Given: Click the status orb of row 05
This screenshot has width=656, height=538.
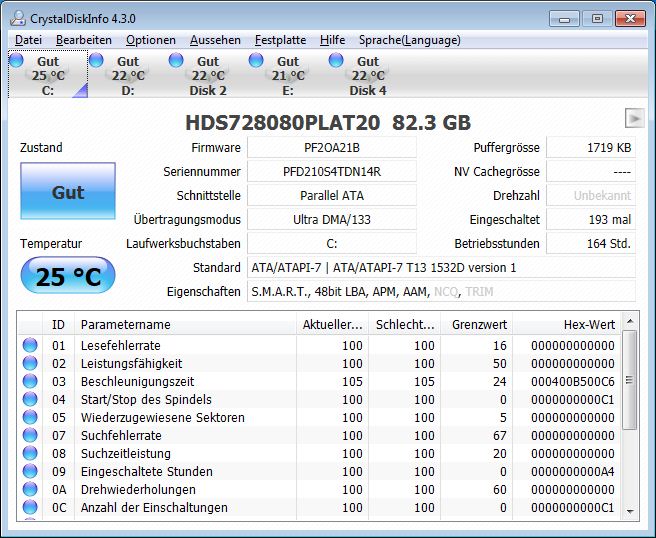Looking at the screenshot, I should tap(30, 417).
